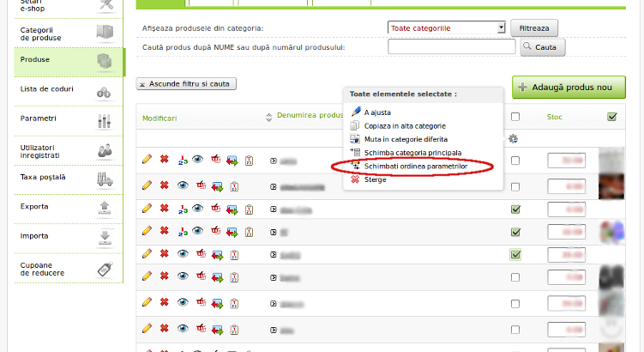Click the Filtreaza button
This screenshot has height=352, width=644.
point(534,28)
